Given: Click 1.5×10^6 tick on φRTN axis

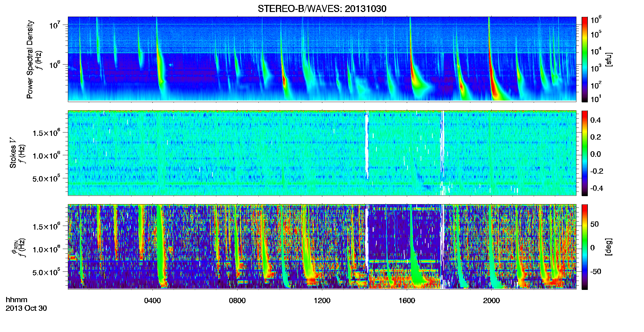Looking at the screenshot, I should click(46, 226).
